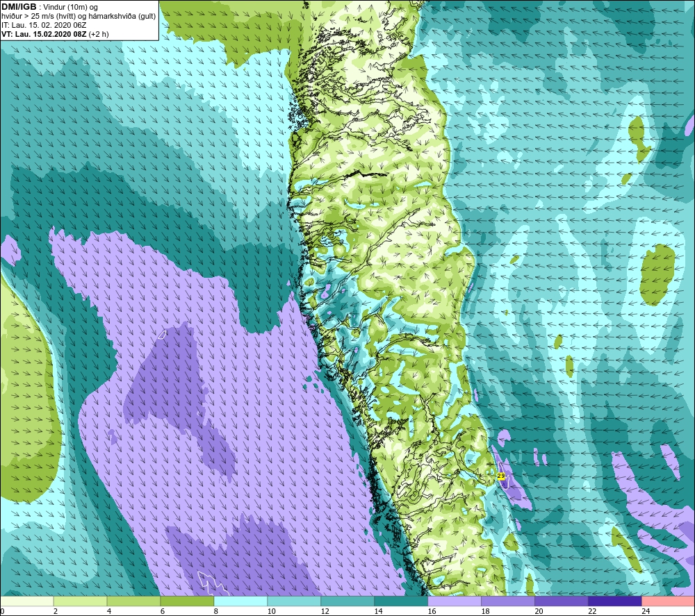Select the dark teal 14–16 m/s legend swatch
The height and width of the screenshot is (616, 695).
pyautogui.click(x=401, y=601)
